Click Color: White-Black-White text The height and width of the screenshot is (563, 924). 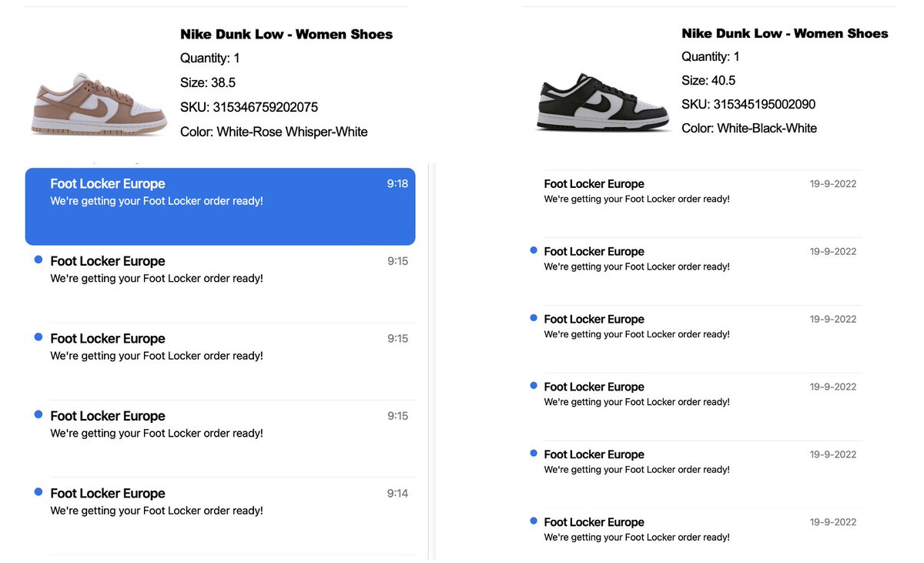point(749,128)
